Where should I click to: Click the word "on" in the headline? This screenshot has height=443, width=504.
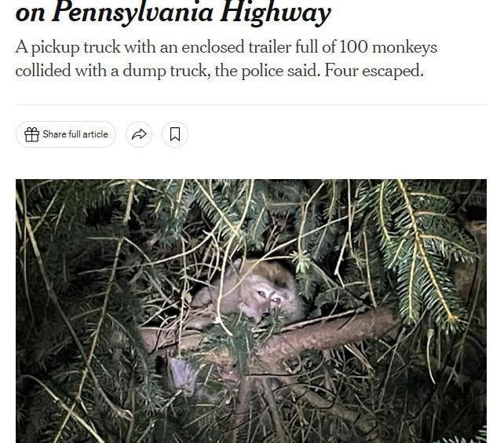(30, 15)
